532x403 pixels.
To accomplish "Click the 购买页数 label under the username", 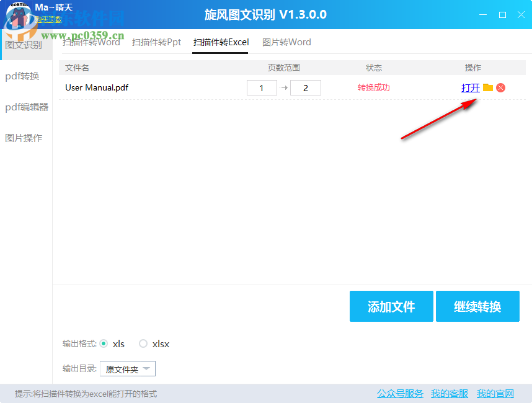I will tap(48, 19).
